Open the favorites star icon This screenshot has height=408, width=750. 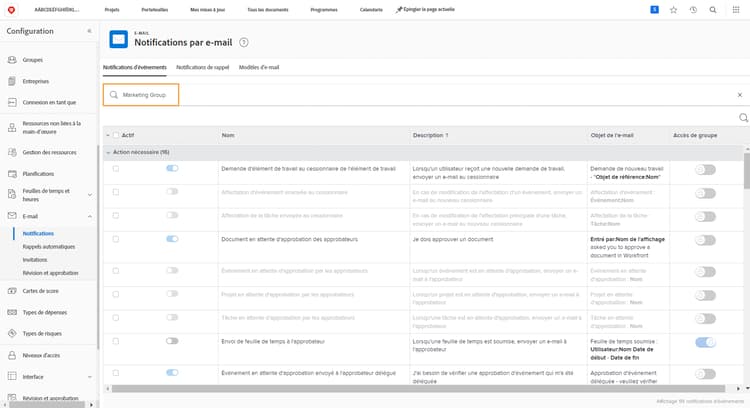(673, 10)
